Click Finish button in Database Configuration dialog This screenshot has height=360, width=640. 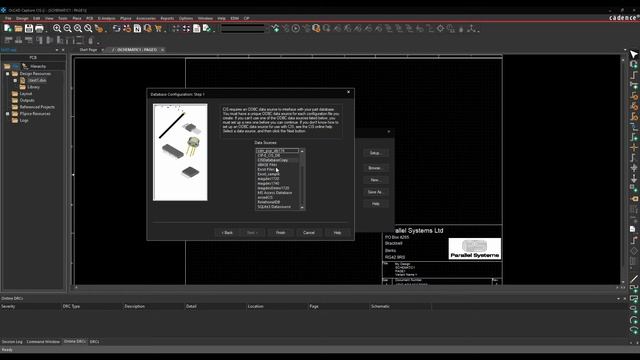pyautogui.click(x=280, y=233)
